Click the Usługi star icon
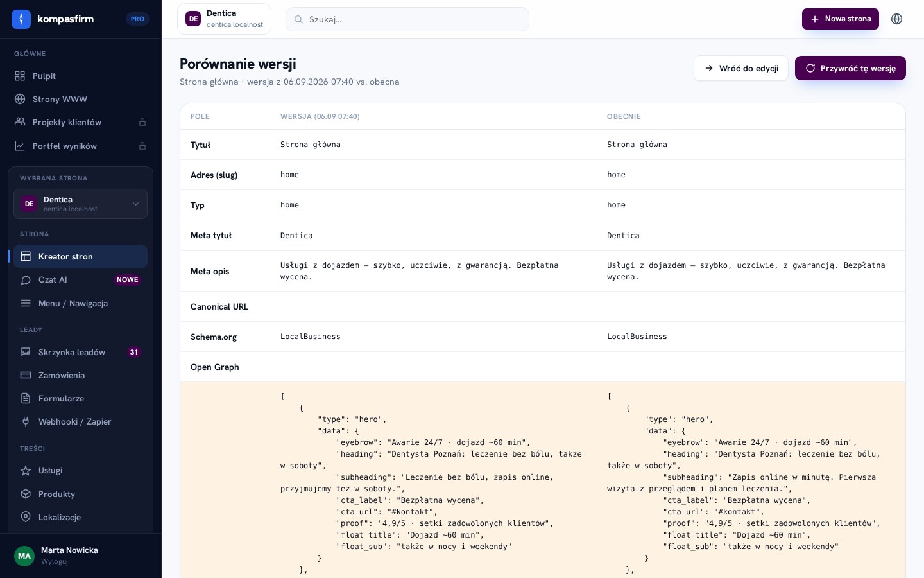924x578 pixels. pyautogui.click(x=26, y=470)
